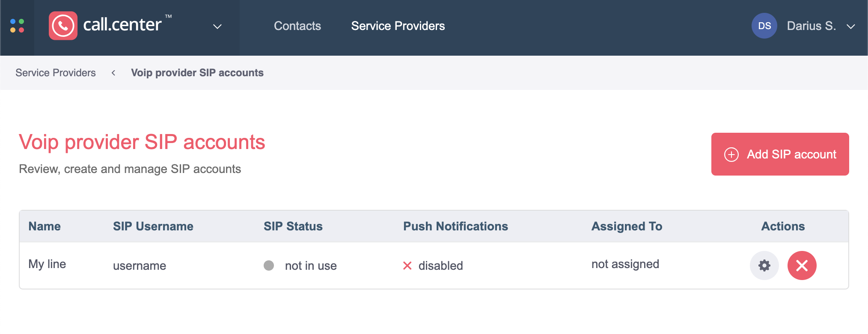The height and width of the screenshot is (334, 868).
Task: Click the SIP Status column header
Action: click(x=293, y=226)
